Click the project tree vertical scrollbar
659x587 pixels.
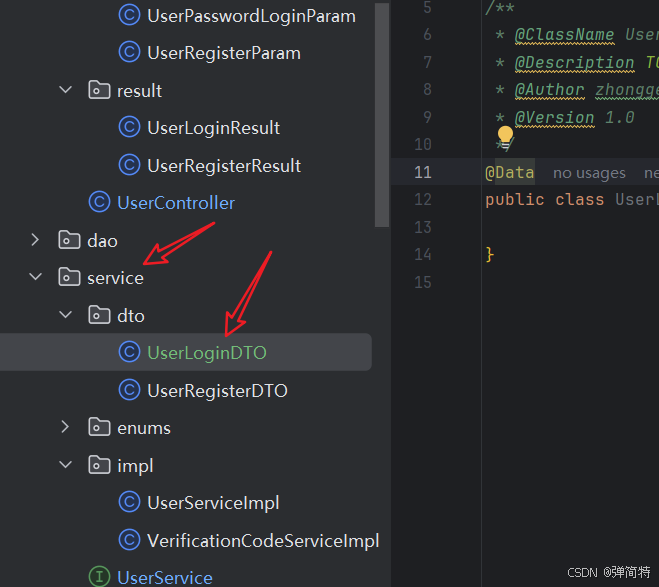tap(382, 115)
